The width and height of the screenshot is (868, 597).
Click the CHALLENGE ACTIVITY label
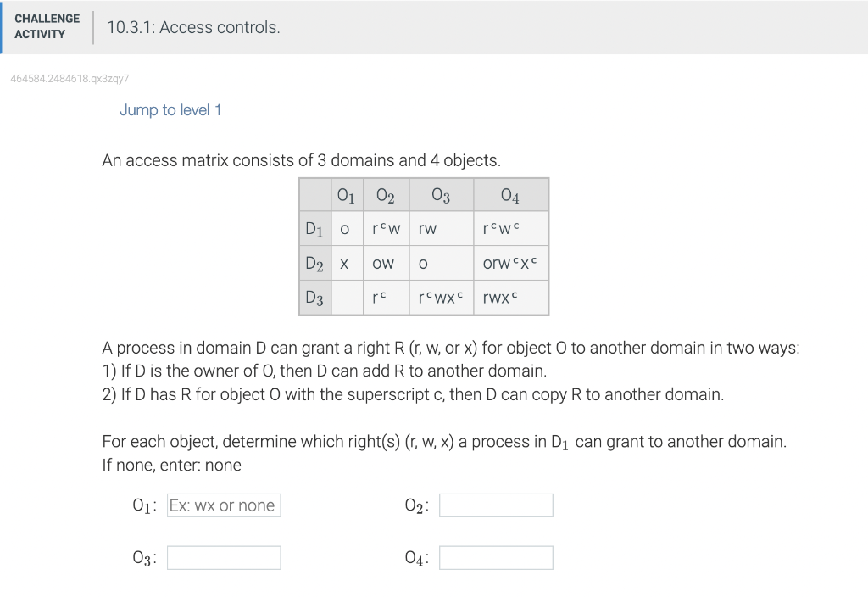[x=47, y=26]
